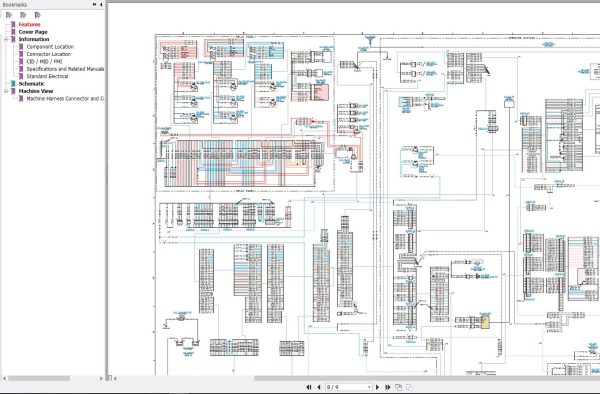Open the Component Location bookmark
The image size is (600, 394).
point(50,47)
